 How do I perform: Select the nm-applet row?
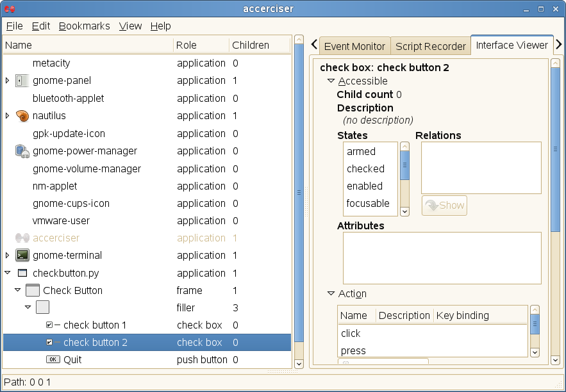(x=147, y=186)
